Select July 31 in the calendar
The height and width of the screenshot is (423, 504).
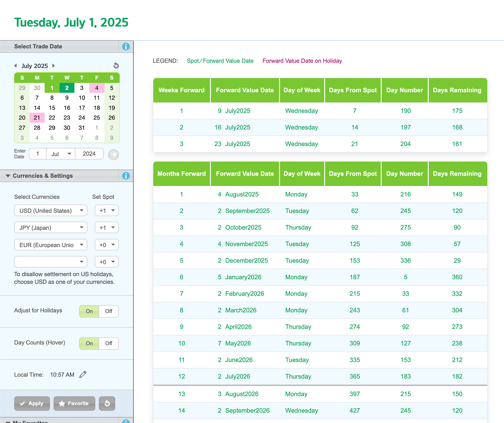coord(82,128)
